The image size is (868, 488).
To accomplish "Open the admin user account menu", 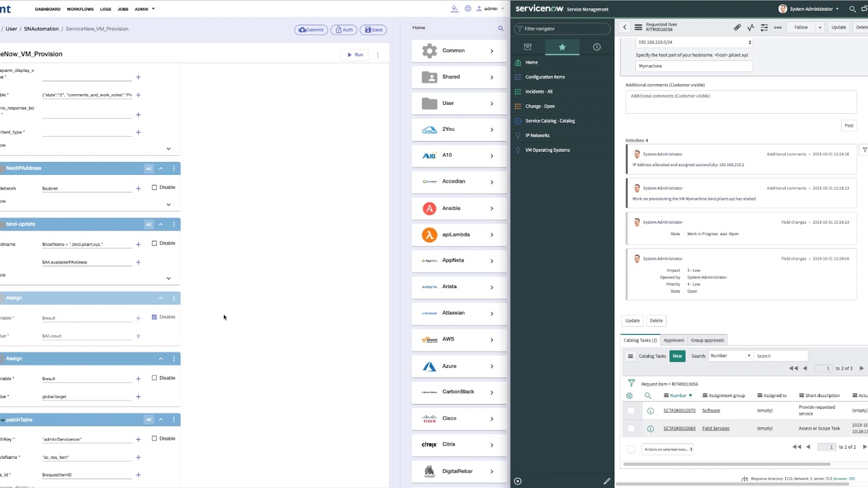I will tap(491, 9).
